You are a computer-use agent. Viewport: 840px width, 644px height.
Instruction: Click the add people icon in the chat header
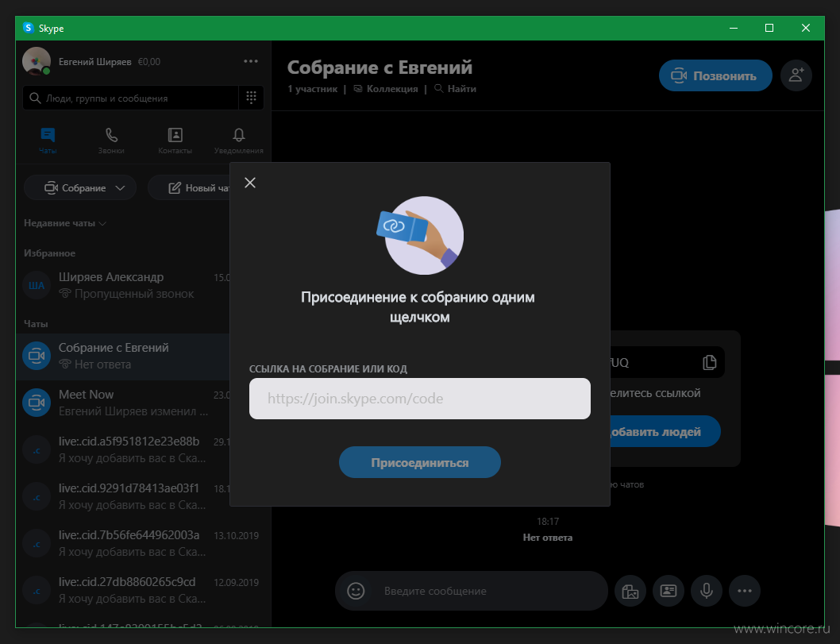[x=796, y=75]
